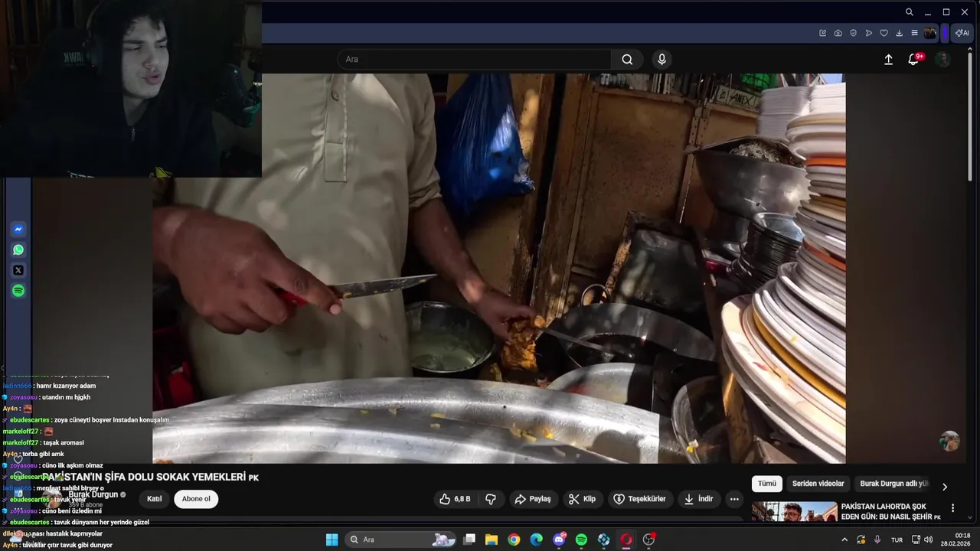Open the YouTube account avatar menu
980x551 pixels.
(943, 60)
